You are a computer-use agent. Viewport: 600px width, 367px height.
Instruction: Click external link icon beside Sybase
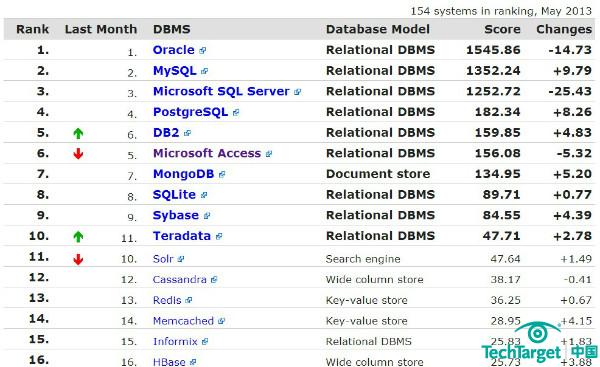click(207, 216)
